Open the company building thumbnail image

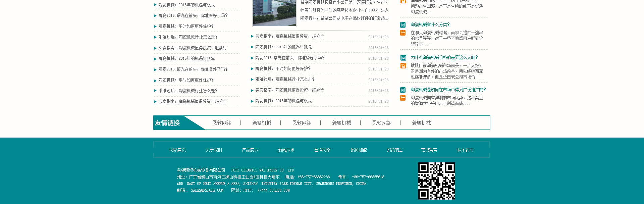274,12
